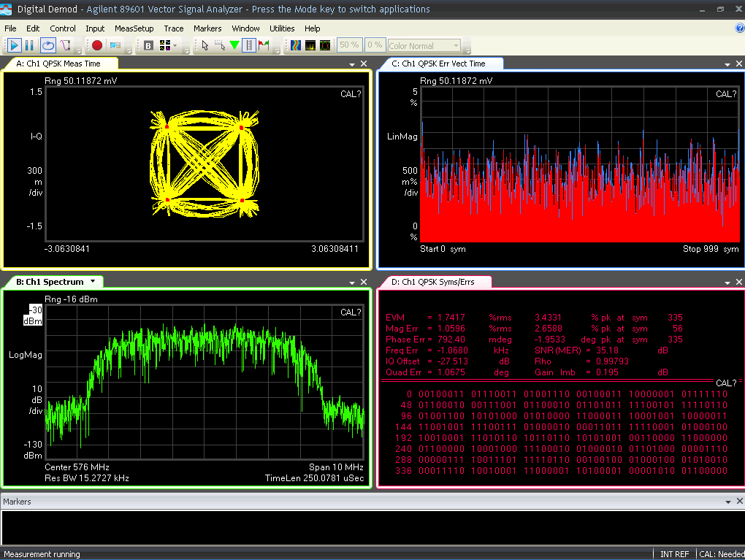Click the Res BW 15.2727 kHz label

click(x=86, y=477)
